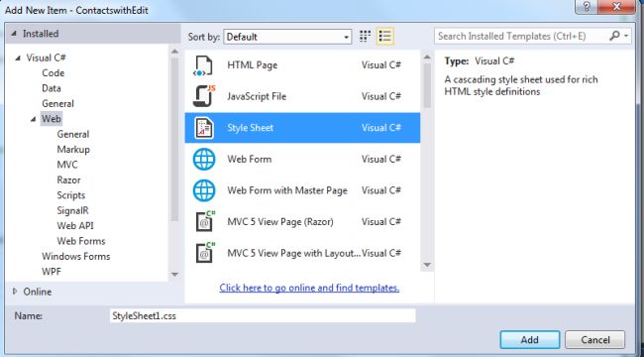The height and width of the screenshot is (357, 644).
Task: Select Windows Forms category
Action: coord(76,256)
